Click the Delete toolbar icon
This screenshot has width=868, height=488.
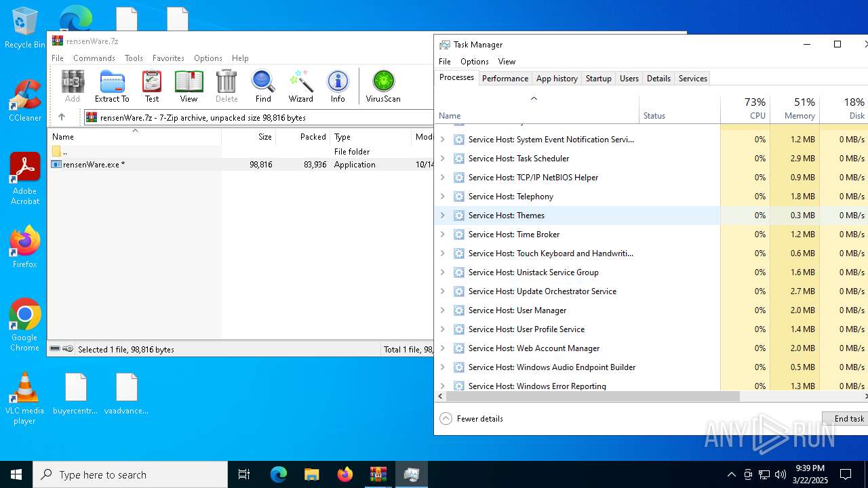[x=226, y=86]
